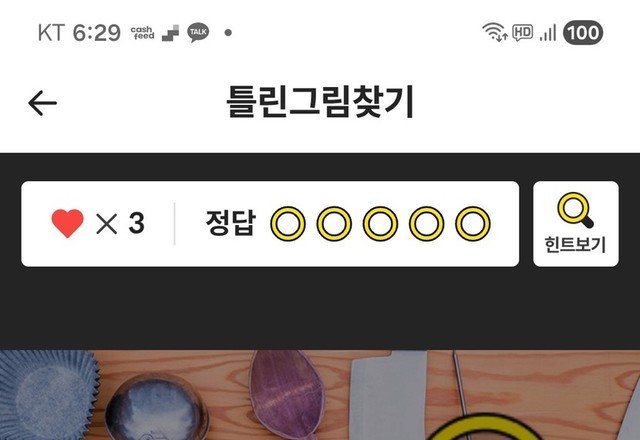The width and height of the screenshot is (640, 440).
Task: Tap the yellow magnifying glass hint icon
Action: (x=576, y=210)
